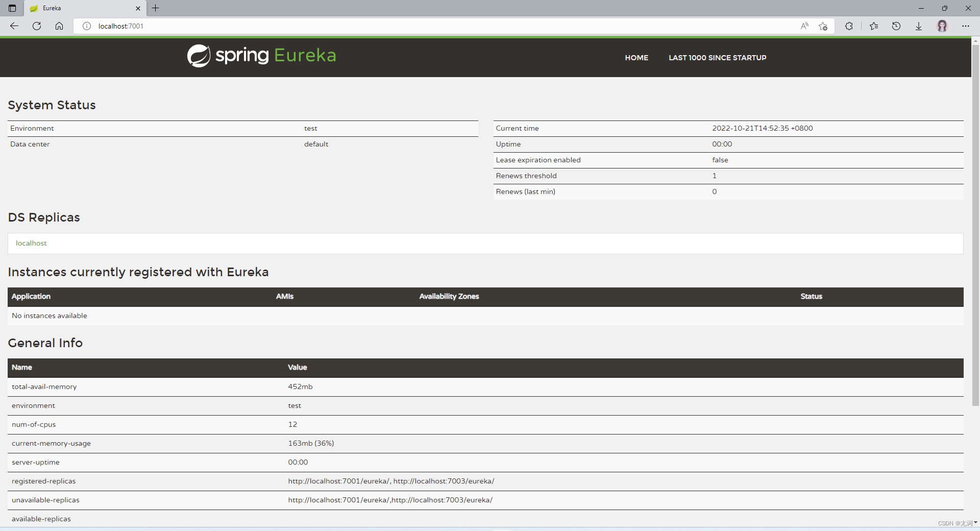The height and width of the screenshot is (531, 980).
Task: Open the user profile avatar
Action: coord(942,26)
